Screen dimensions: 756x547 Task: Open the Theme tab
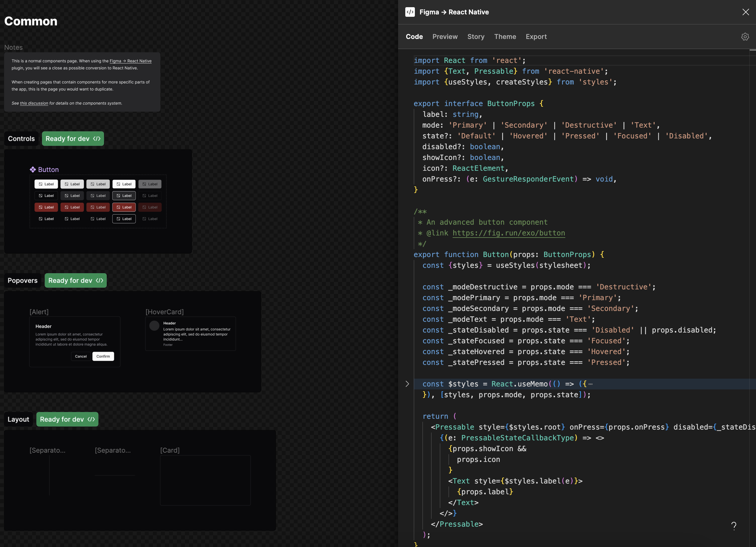pyautogui.click(x=505, y=37)
